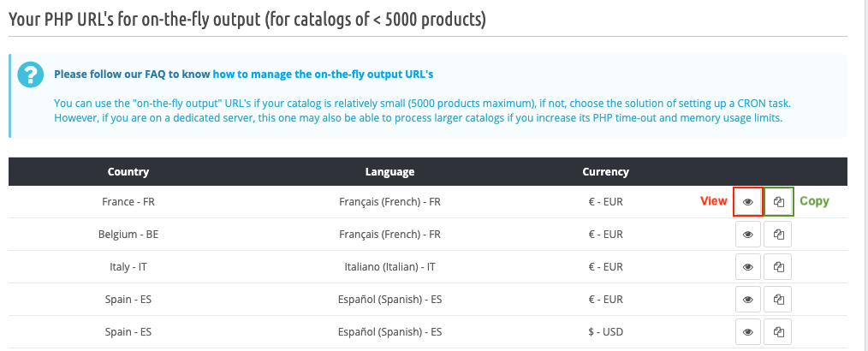View the Spain USD feed URL
This screenshot has height=351, width=868.
click(748, 332)
